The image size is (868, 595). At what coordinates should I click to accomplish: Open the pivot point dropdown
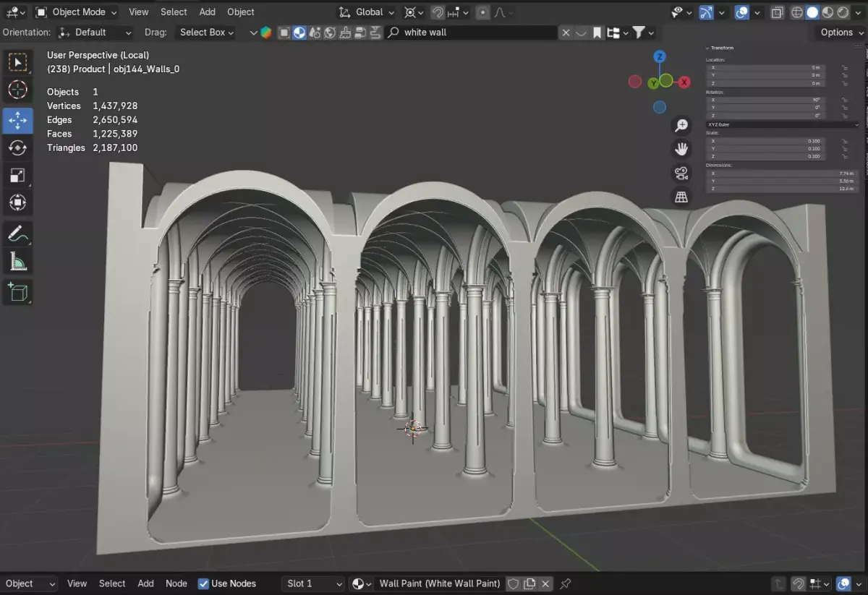pos(415,12)
